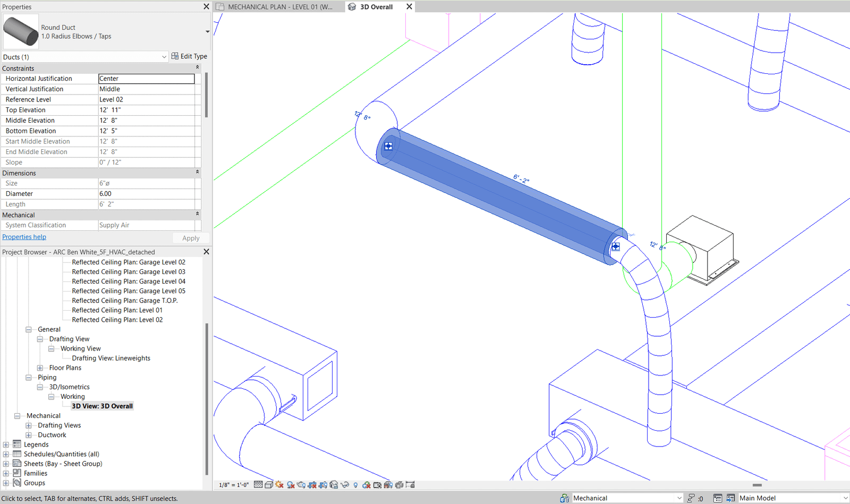Select the Visual Style cube icon
This screenshot has width=850, height=504.
coord(269,484)
